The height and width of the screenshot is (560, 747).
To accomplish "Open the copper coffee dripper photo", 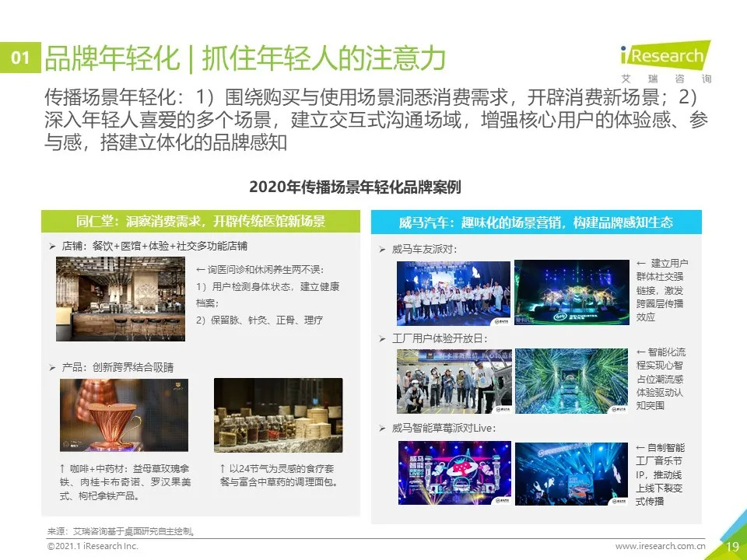I will [x=124, y=415].
